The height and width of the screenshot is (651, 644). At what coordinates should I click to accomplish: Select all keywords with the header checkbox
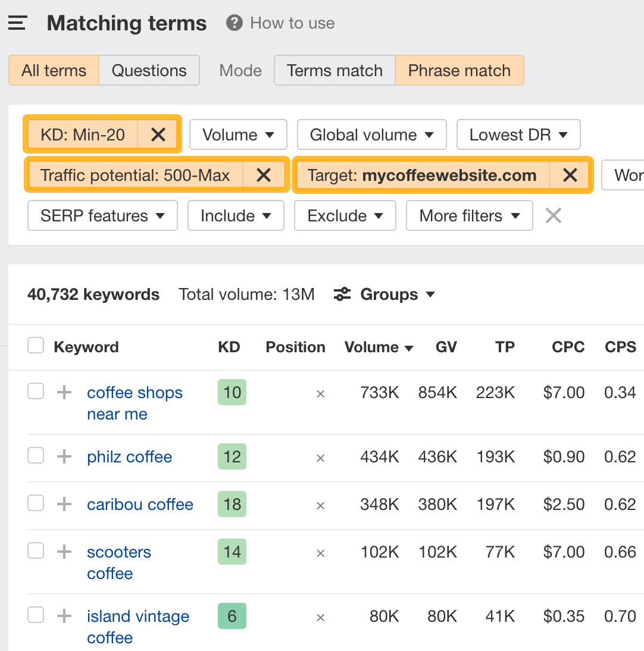tap(36, 345)
